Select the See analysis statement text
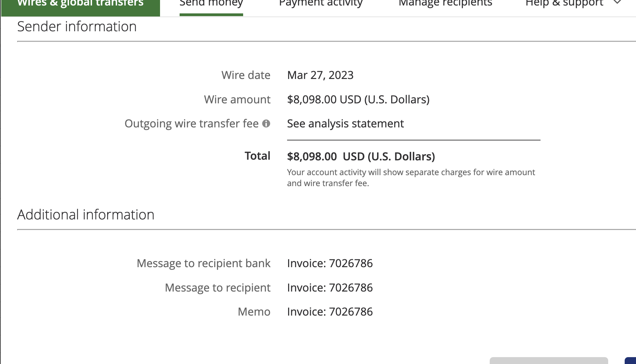 pyautogui.click(x=345, y=124)
